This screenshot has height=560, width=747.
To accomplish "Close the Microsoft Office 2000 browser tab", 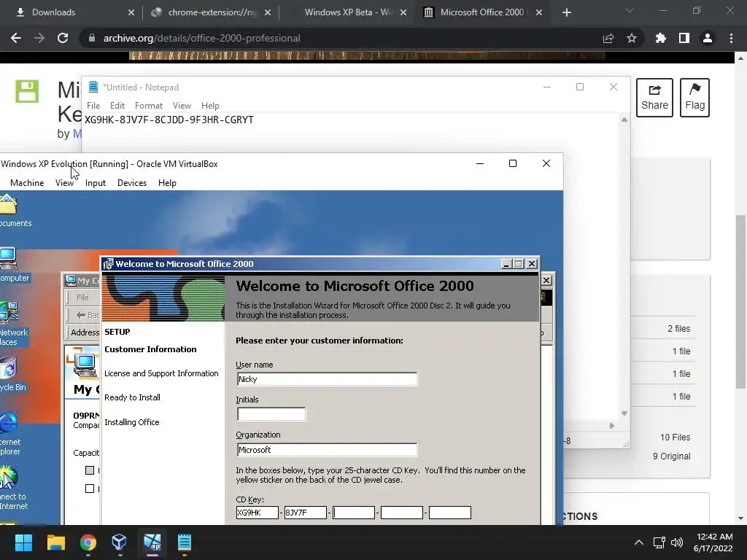I will tap(539, 12).
